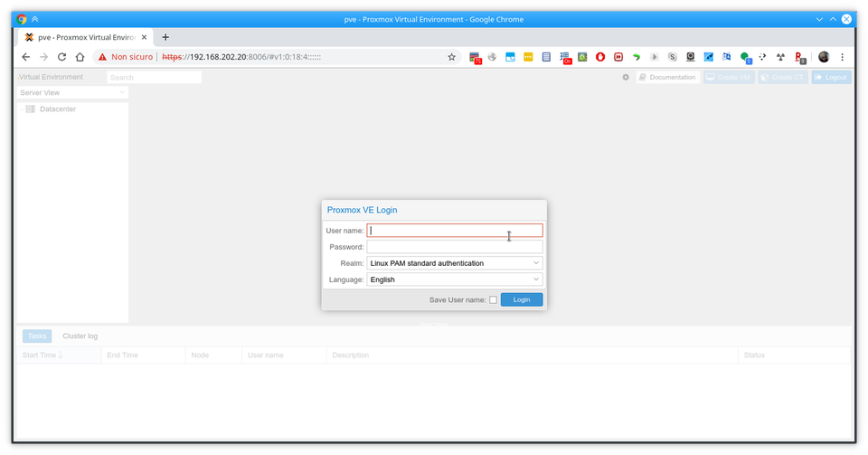Click the red Opera extension icon
This screenshot has width=868, height=455.
click(x=599, y=57)
